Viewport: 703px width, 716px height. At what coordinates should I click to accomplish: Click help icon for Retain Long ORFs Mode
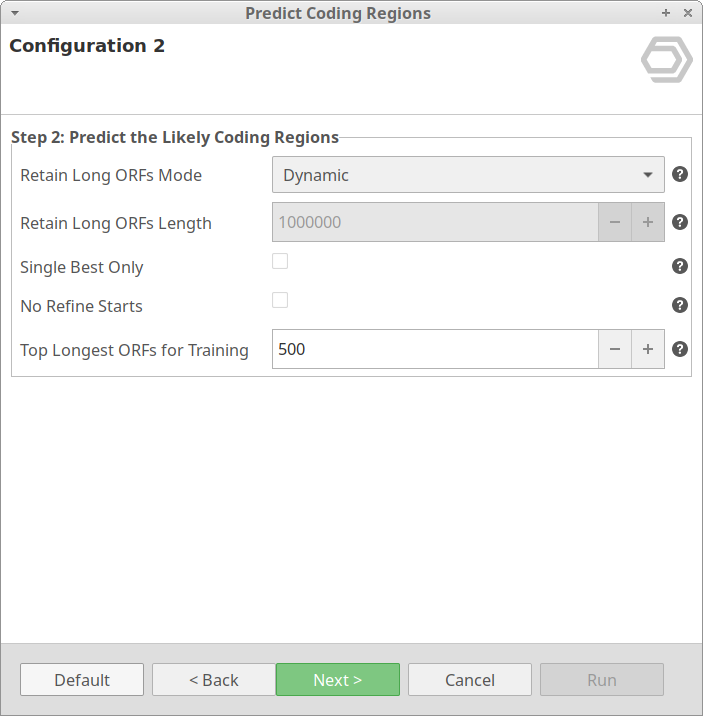(x=680, y=174)
